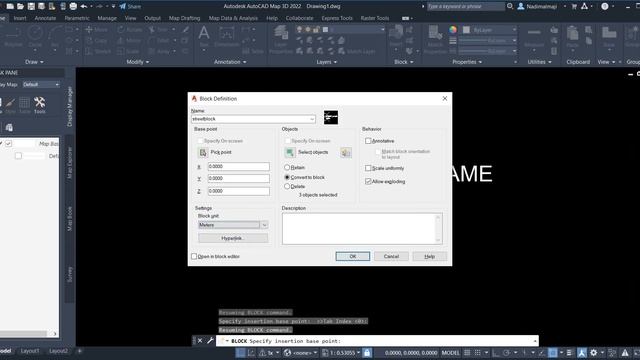Click the New drawing icon in quick access
640x360 pixels.
(x=10, y=7)
